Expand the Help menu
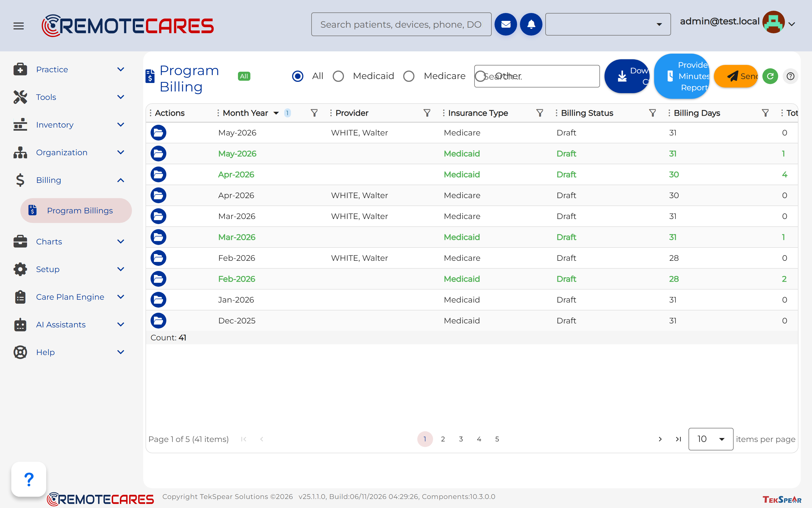The width and height of the screenshot is (812, 508). pyautogui.click(x=69, y=352)
